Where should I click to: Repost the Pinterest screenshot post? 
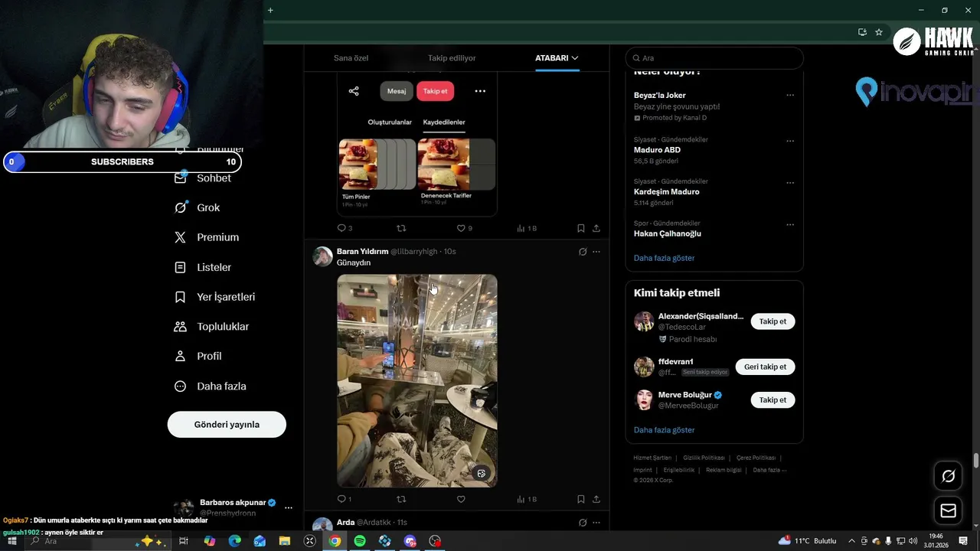point(401,228)
